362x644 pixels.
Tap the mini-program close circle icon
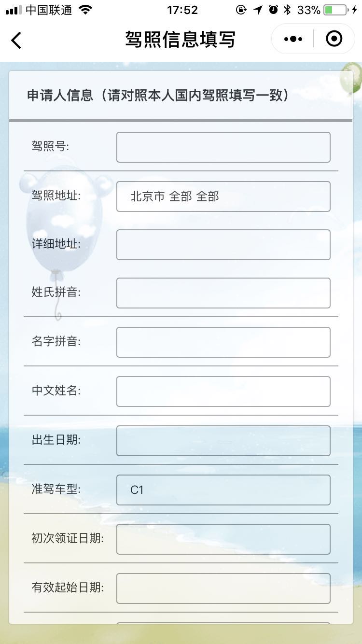click(334, 39)
